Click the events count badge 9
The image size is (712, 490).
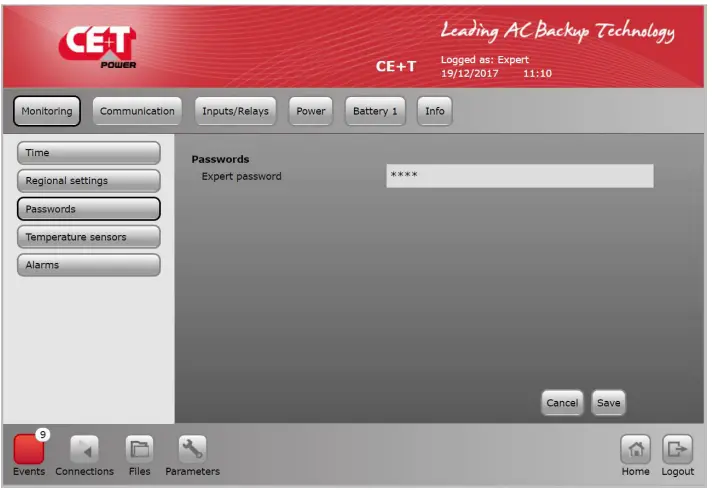(x=43, y=435)
